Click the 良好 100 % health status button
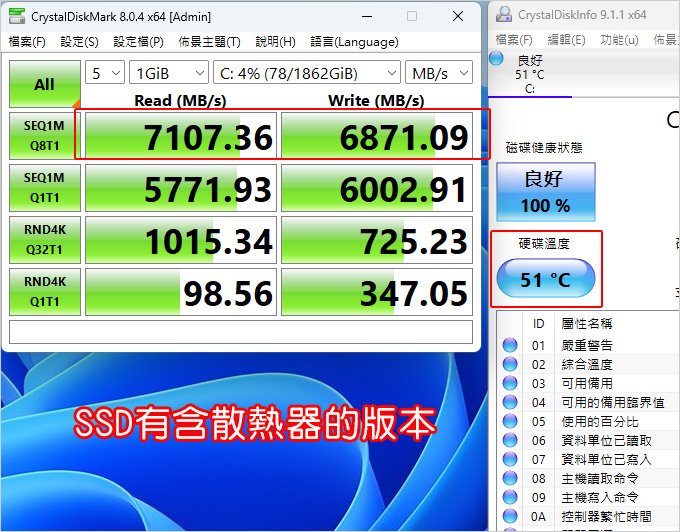Viewport: 680px width, 532px height. click(x=546, y=192)
